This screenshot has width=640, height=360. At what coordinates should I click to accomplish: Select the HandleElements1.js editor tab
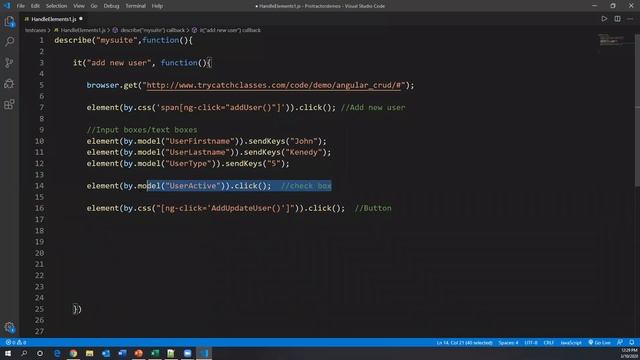[x=54, y=19]
